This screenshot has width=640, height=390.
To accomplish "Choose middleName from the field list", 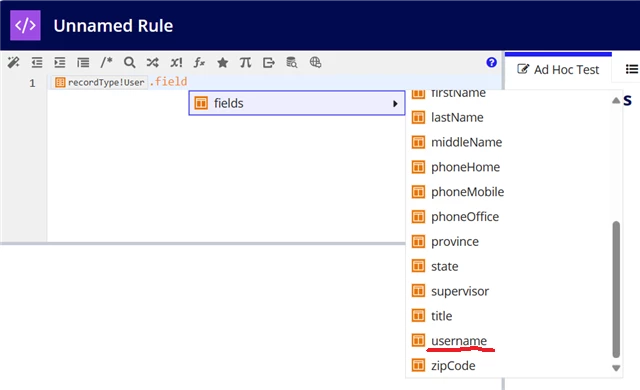I will pyautogui.click(x=510, y=142).
